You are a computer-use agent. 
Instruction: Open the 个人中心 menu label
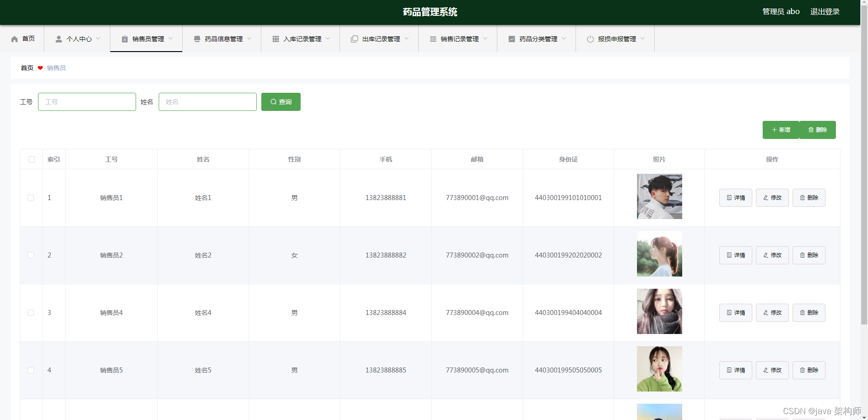[x=79, y=39]
